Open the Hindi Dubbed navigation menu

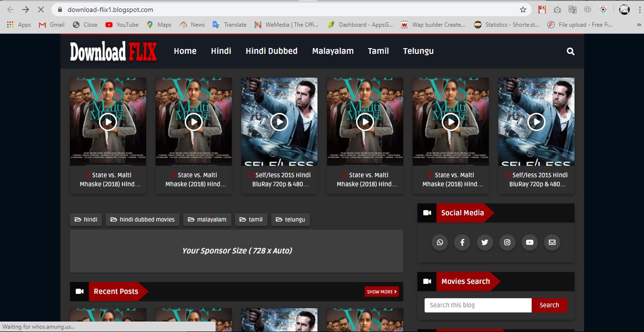coord(271,50)
